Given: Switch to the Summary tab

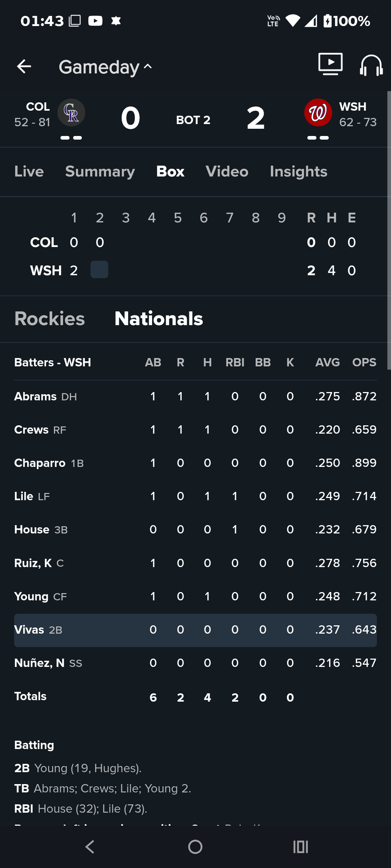Looking at the screenshot, I should pos(100,171).
